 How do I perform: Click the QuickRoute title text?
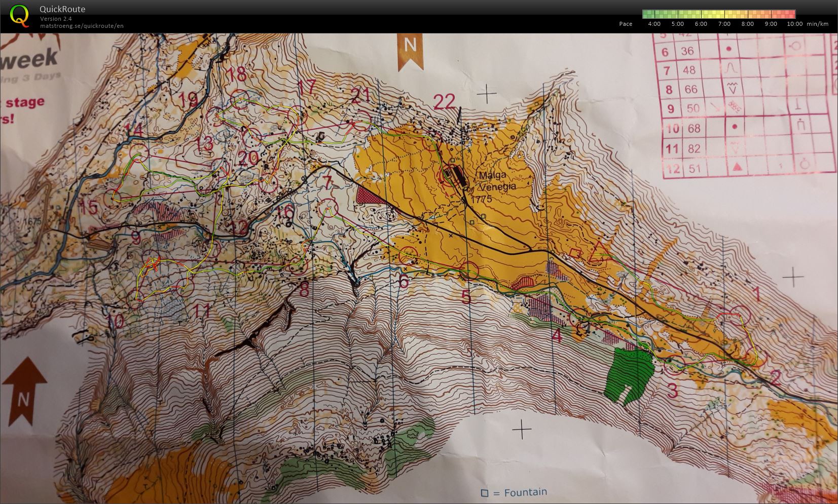click(62, 9)
